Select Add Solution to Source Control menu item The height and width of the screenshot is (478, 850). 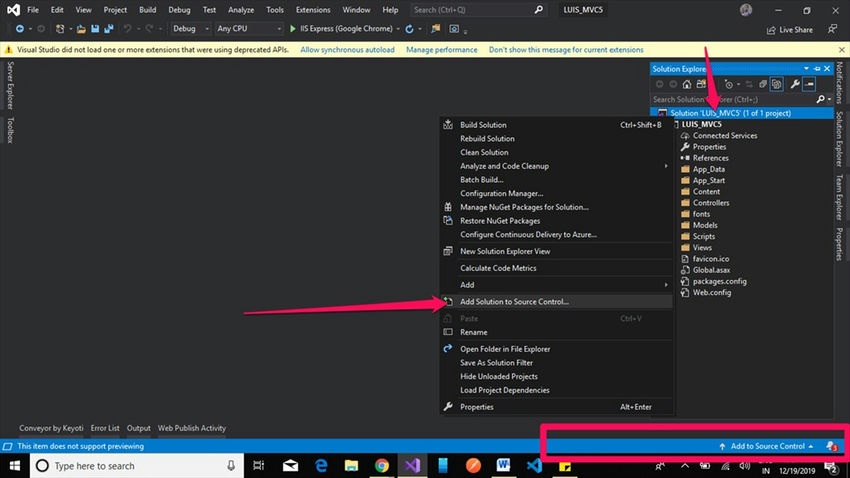(x=556, y=301)
